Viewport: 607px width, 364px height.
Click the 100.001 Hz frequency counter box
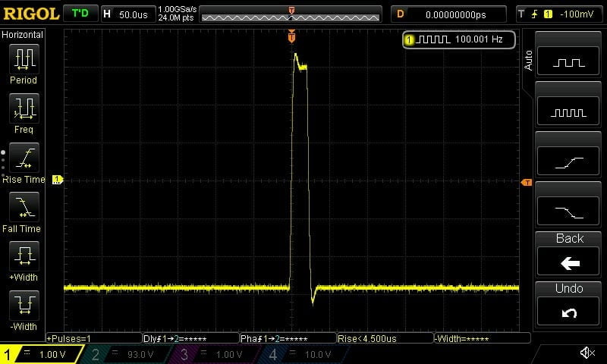click(x=459, y=39)
